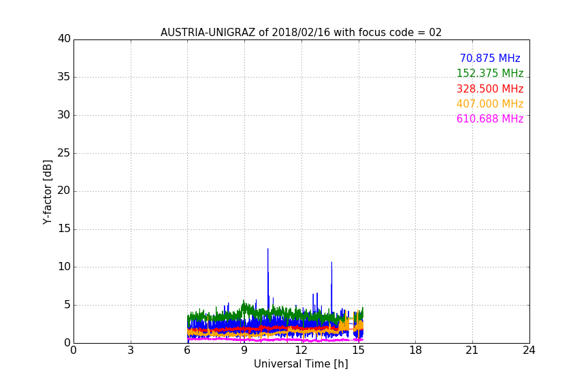Click x-axis tick label 21
Screen dimensions: 588x392
click(472, 351)
